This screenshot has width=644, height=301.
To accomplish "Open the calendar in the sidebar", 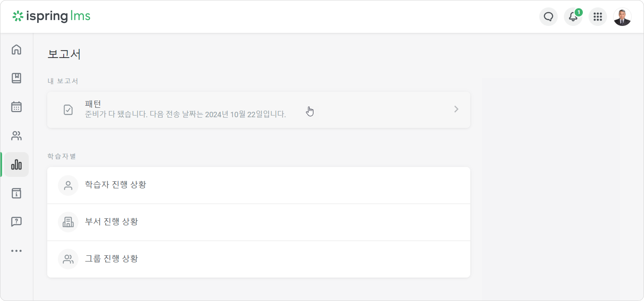I will click(x=17, y=107).
